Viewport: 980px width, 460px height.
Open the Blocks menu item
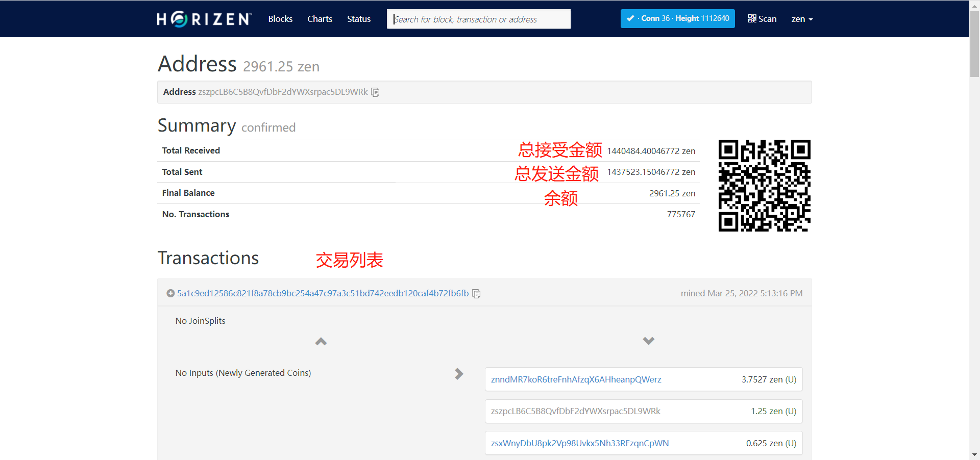[x=280, y=19]
